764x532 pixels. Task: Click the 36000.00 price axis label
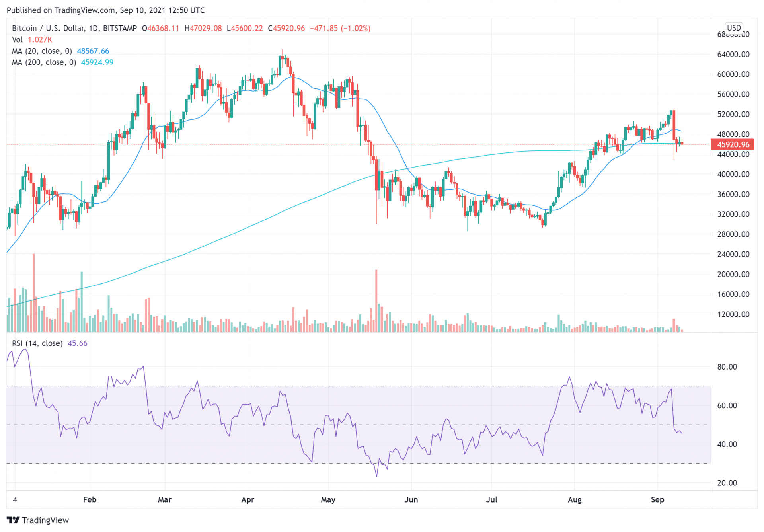(x=733, y=194)
